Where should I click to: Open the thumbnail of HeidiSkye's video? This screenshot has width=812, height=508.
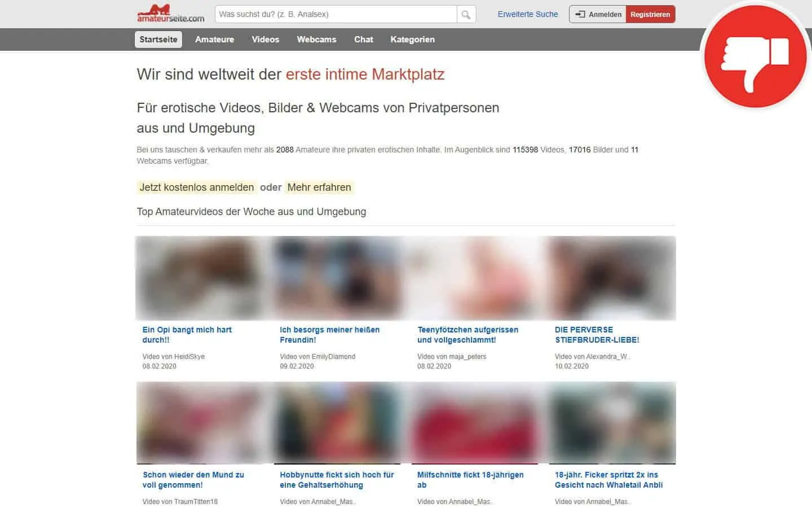point(200,278)
